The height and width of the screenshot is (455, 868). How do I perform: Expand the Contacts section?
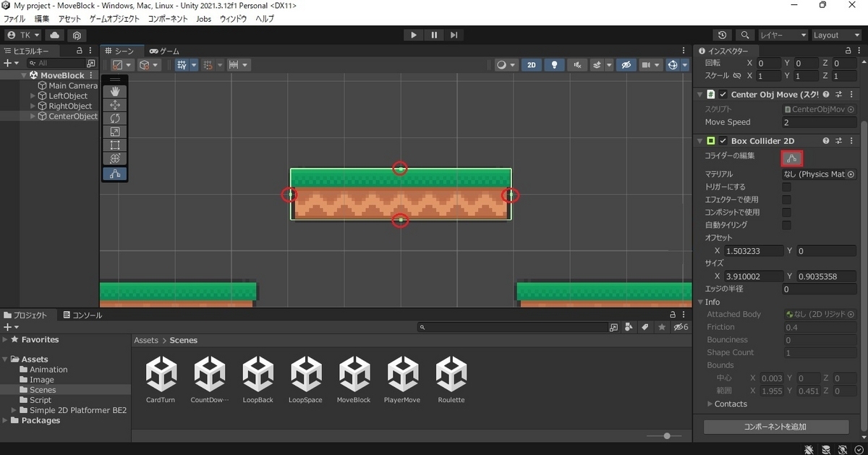point(710,404)
